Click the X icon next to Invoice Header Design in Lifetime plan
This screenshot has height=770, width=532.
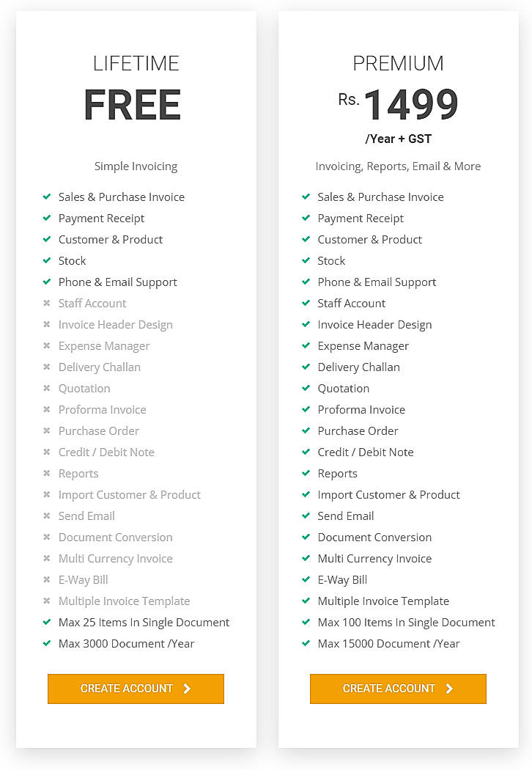45,324
